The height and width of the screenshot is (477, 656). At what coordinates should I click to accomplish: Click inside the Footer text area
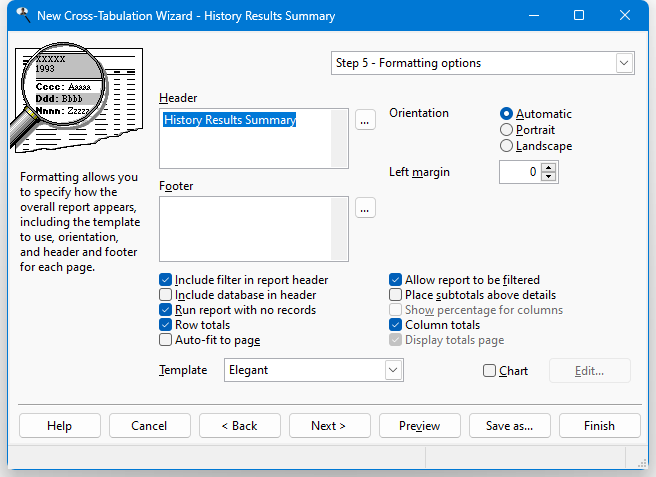click(x=254, y=228)
